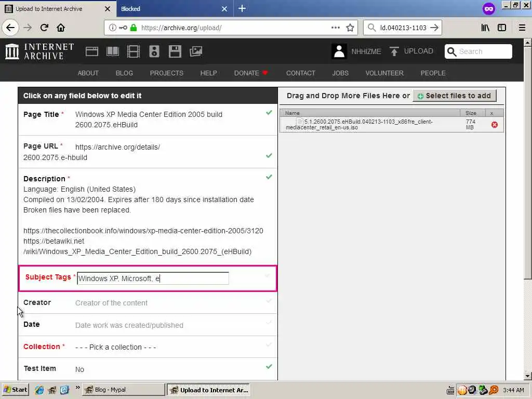Open the ABOUT menu item

(x=88, y=73)
